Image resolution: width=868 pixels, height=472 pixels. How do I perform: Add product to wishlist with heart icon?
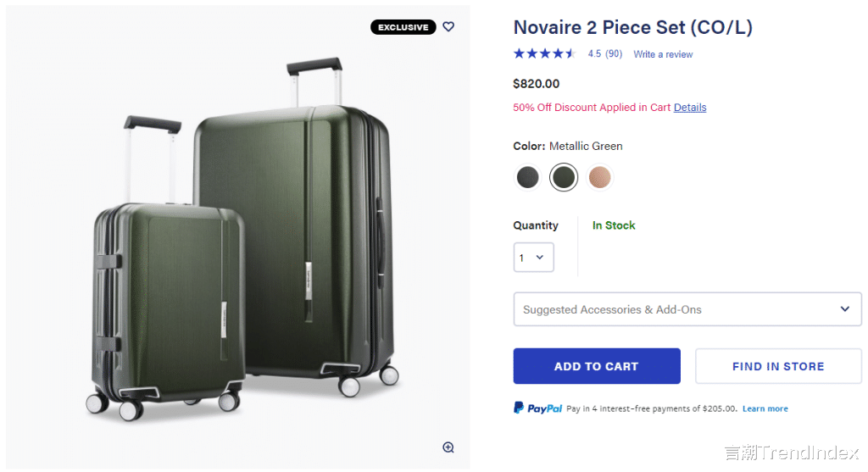pos(448,26)
